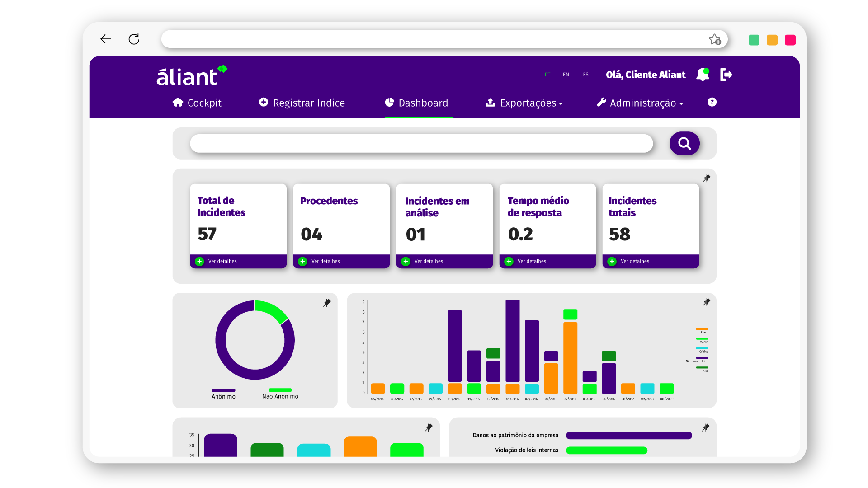Select the Dashboard tab
Screen dimensions: 868x488
[417, 103]
